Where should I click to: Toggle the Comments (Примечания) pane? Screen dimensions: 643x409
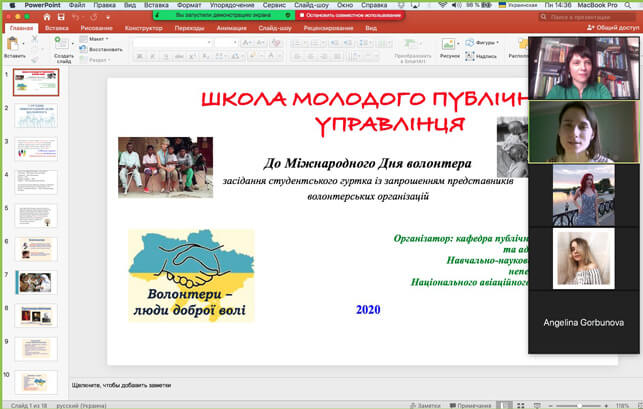pos(470,404)
